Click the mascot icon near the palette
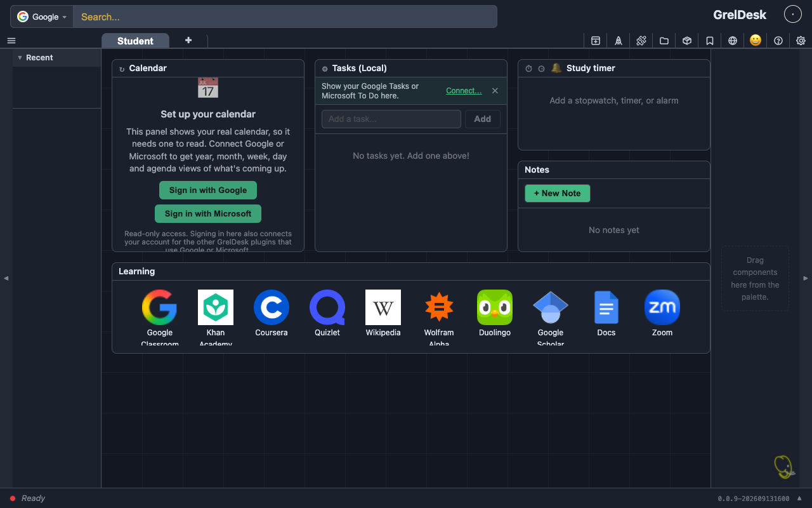This screenshot has width=812, height=508. (x=785, y=467)
